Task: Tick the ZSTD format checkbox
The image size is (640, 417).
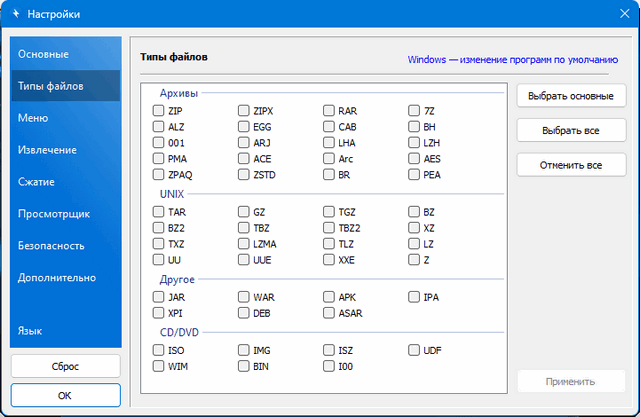Action: pos(244,174)
